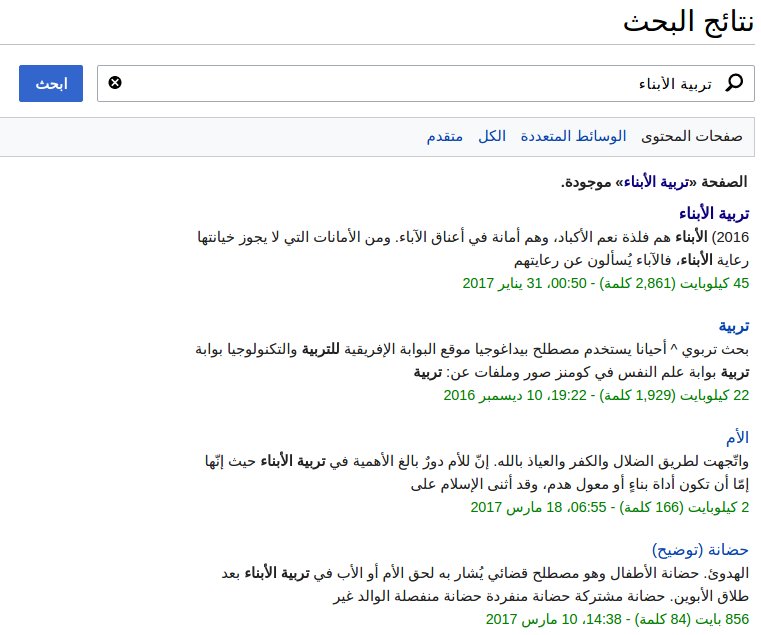Click the 45 كيلوبايت result metadata line
The image size is (761, 635).
pos(606,283)
